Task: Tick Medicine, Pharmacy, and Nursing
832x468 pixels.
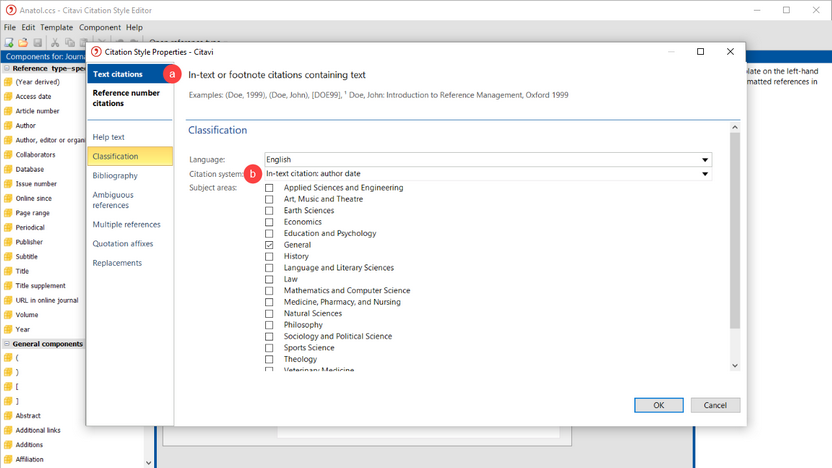Action: click(x=270, y=302)
